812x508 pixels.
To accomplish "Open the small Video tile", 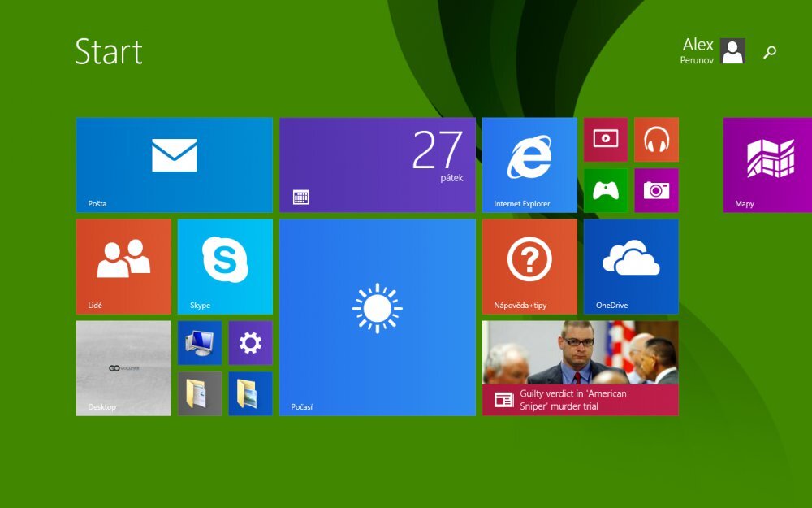I will [605, 139].
